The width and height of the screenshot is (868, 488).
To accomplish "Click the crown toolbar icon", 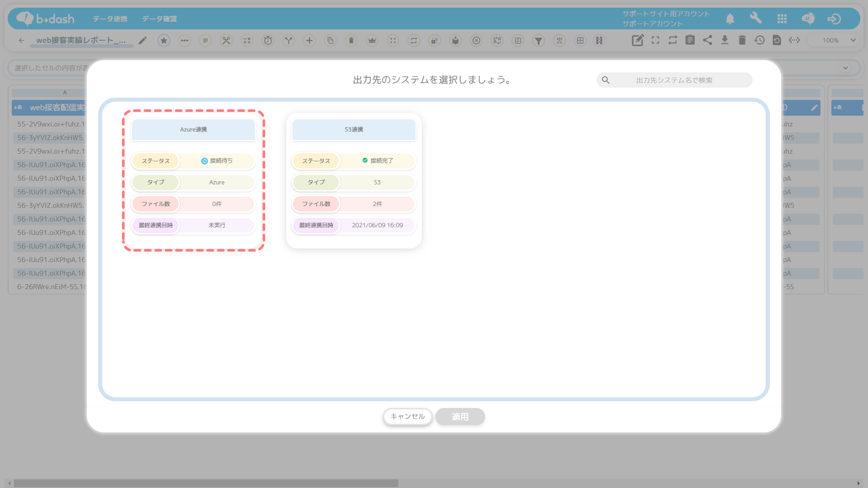I will (x=372, y=40).
